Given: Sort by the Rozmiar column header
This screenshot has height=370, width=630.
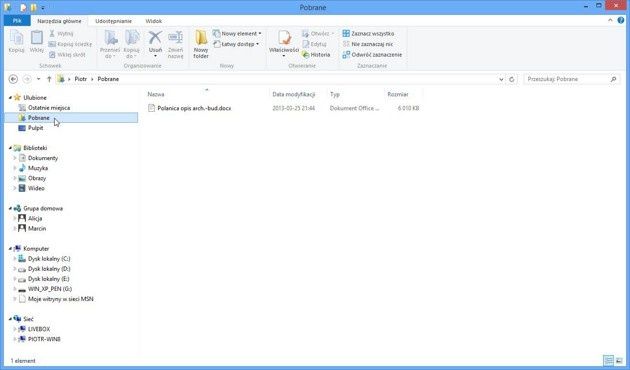Looking at the screenshot, I should (398, 94).
